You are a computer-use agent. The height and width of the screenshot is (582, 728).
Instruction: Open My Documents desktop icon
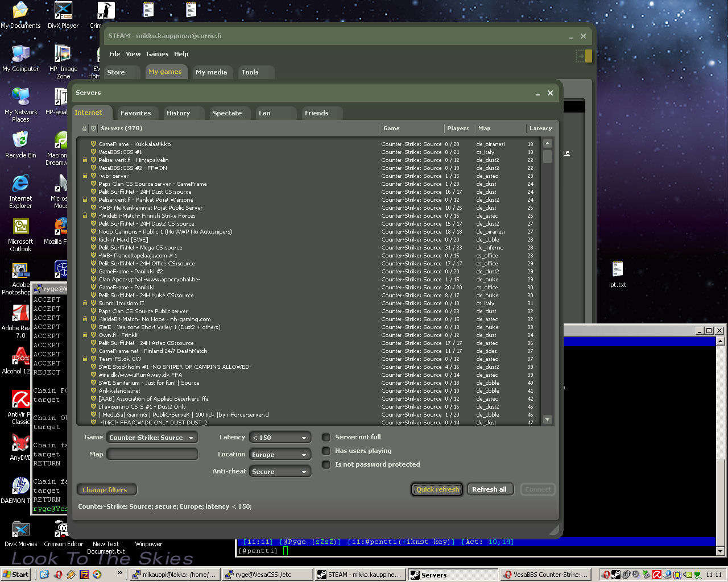pyautogui.click(x=20, y=15)
